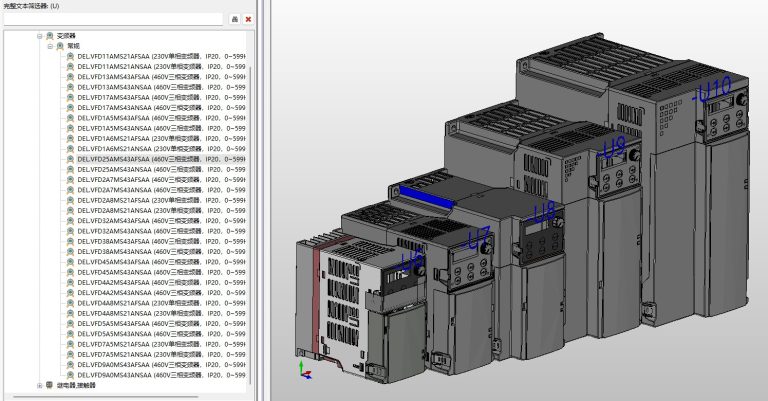Collapse the 变频器 tree node
Screen dimensions: 768x401
click(39, 36)
